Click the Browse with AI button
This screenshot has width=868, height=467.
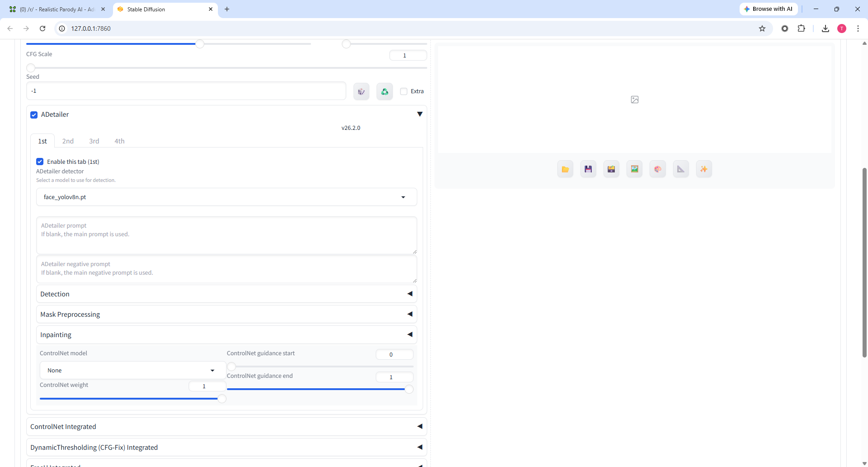click(769, 9)
